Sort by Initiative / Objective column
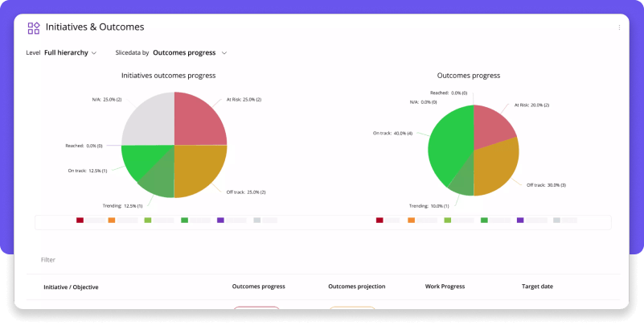 click(x=72, y=287)
